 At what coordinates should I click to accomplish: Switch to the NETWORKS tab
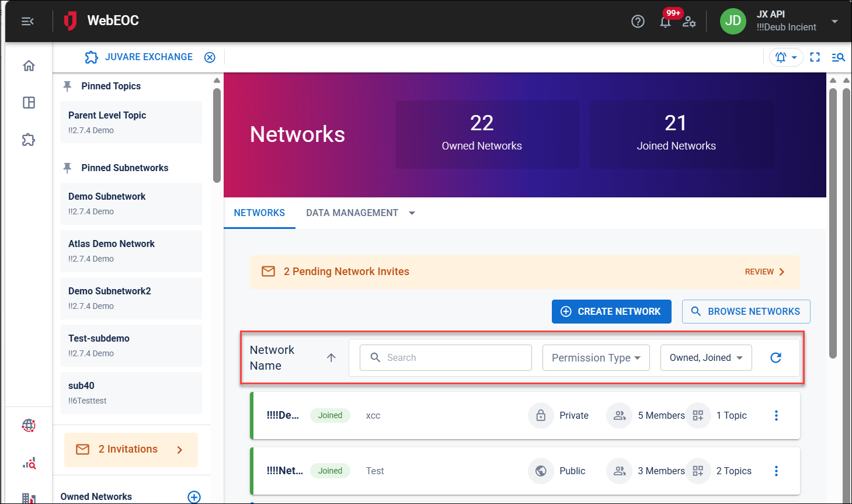click(x=259, y=213)
